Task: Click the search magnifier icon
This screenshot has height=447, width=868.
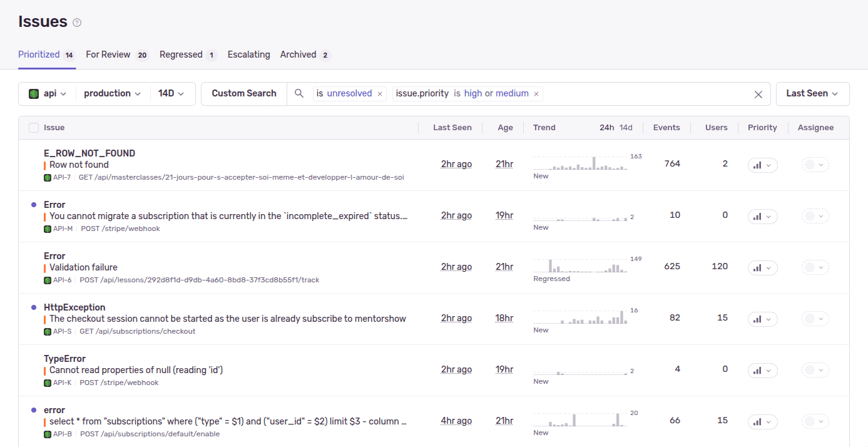Action: (x=299, y=93)
